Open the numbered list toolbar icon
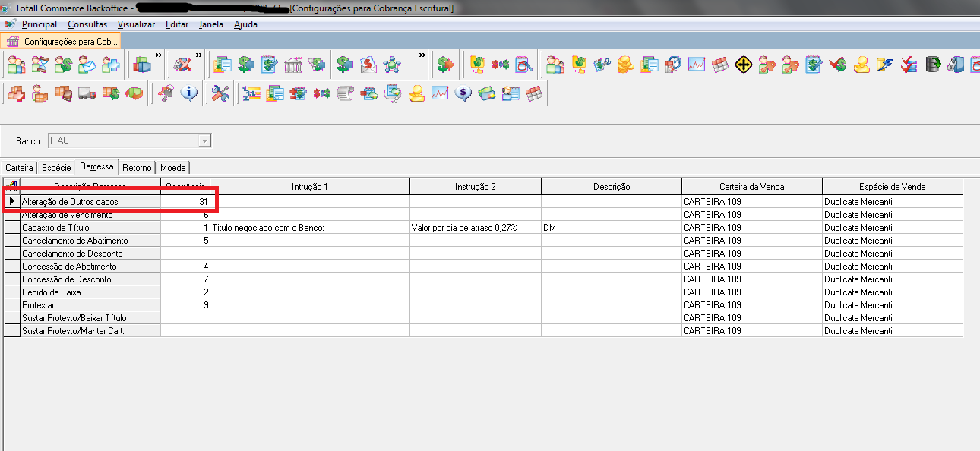The image size is (980, 451). click(251, 93)
